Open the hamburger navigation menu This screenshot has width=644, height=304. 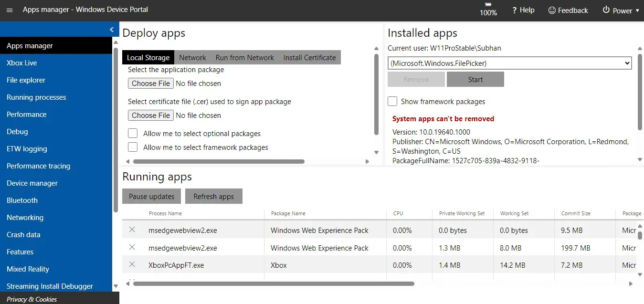click(10, 10)
